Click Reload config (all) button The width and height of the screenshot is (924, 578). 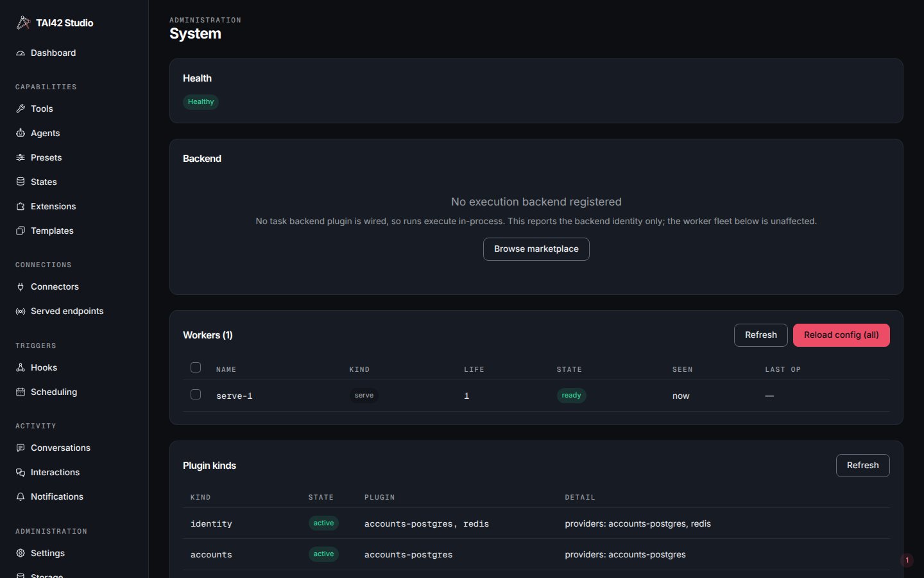[841, 335]
